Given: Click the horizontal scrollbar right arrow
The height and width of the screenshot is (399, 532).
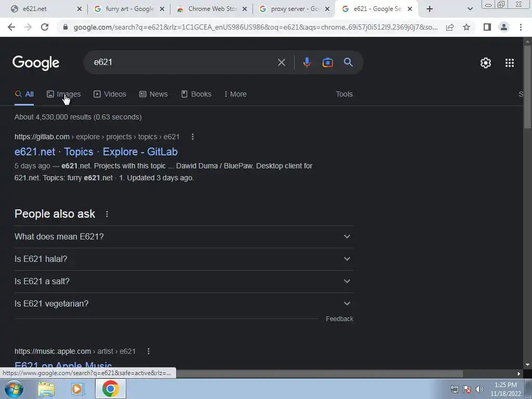Looking at the screenshot, I should tap(518, 374).
